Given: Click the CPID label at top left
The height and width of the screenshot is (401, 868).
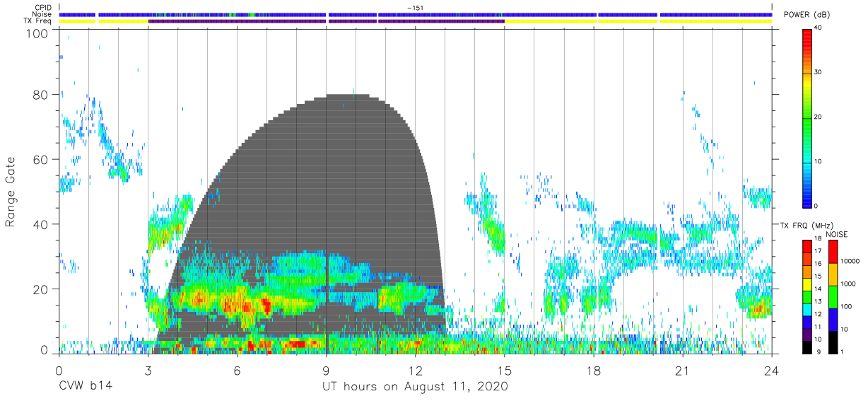Looking at the screenshot, I should (x=44, y=8).
